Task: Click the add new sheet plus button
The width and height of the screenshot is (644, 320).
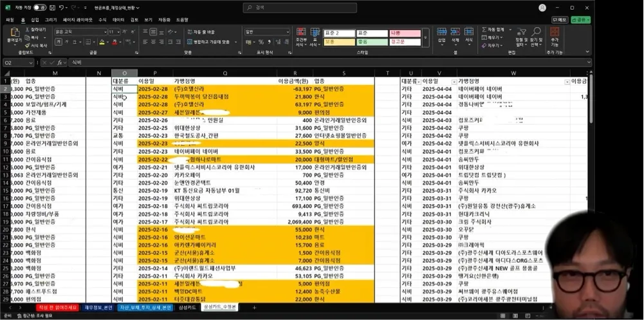Action: [x=254, y=307]
